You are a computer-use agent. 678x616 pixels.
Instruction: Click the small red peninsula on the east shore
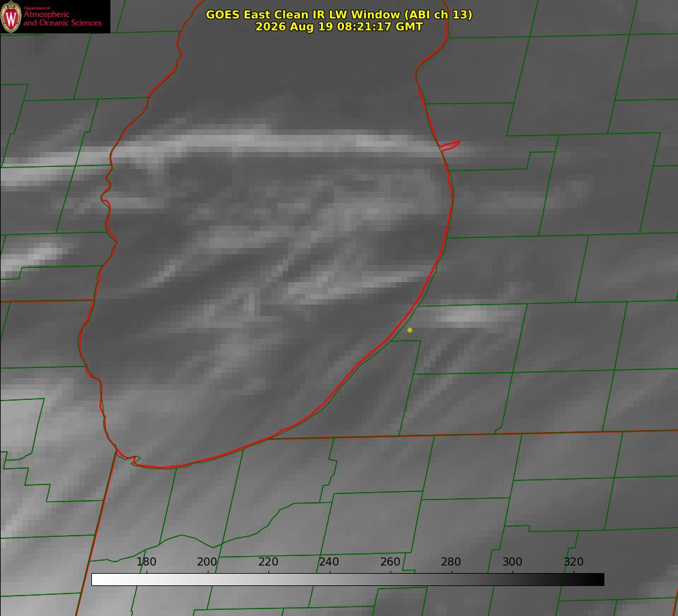(x=450, y=145)
